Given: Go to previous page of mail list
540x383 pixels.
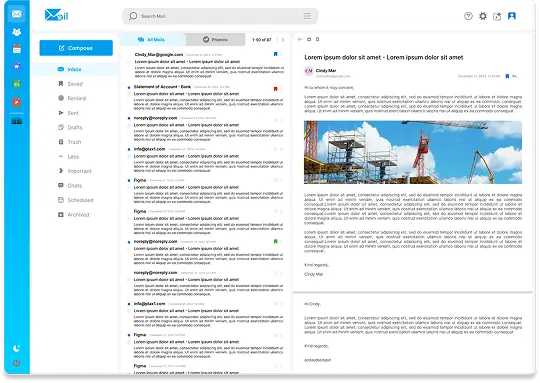Looking at the screenshot, I should pos(277,40).
